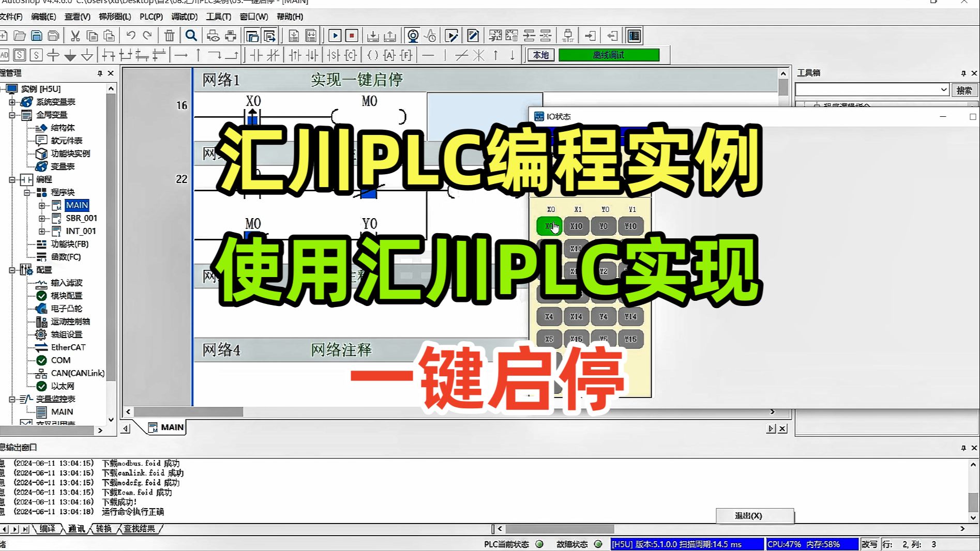Click the TEST communication icon
980x551 pixels.
point(568,36)
